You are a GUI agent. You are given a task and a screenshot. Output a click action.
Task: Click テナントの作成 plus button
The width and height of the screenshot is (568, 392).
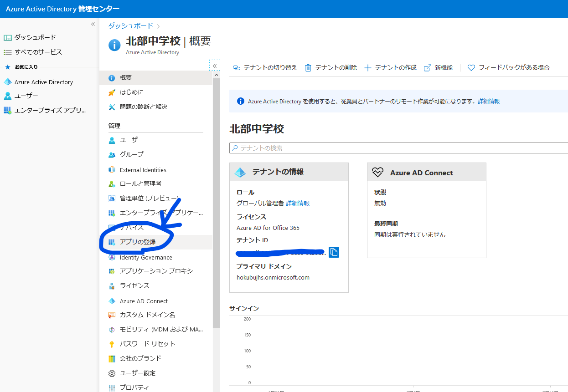pos(391,67)
